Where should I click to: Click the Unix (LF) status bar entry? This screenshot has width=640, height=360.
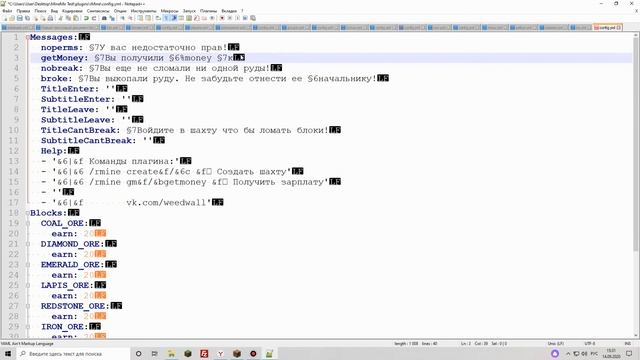[x=556, y=344]
